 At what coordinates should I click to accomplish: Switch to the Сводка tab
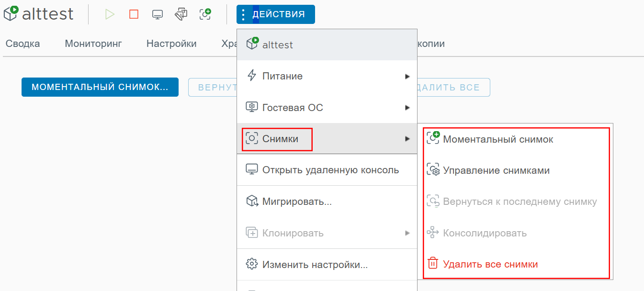tap(23, 44)
